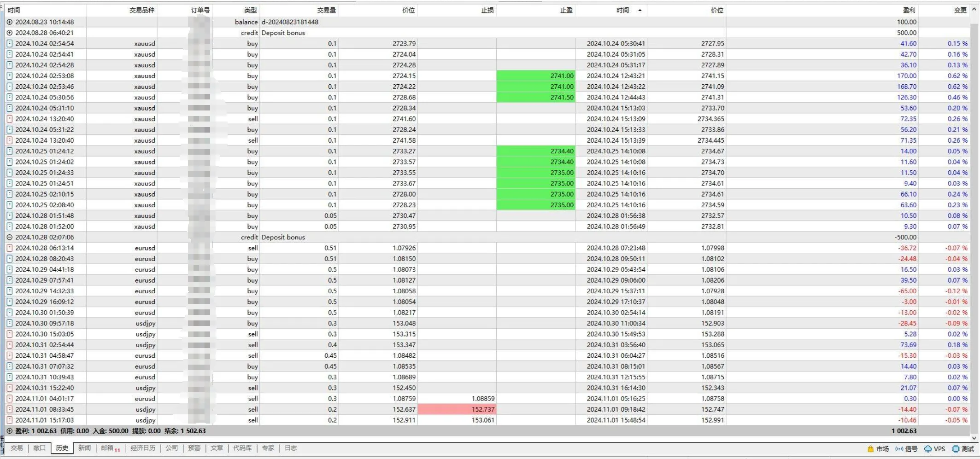Viewport: 980px width, 459px height.
Task: Open the VPS cloud icon
Action: 928,449
